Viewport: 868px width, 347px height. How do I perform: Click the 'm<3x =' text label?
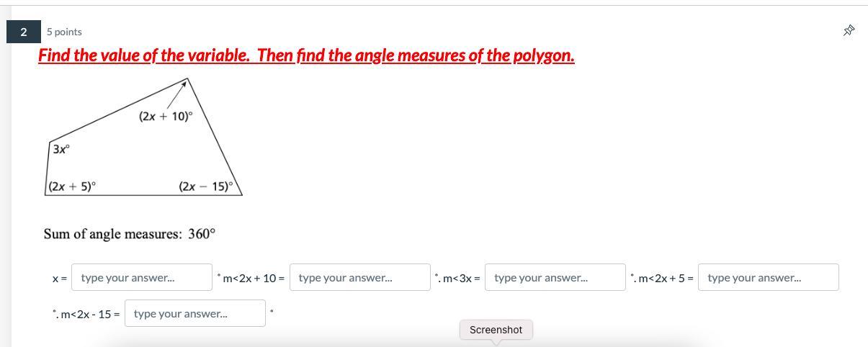point(461,278)
